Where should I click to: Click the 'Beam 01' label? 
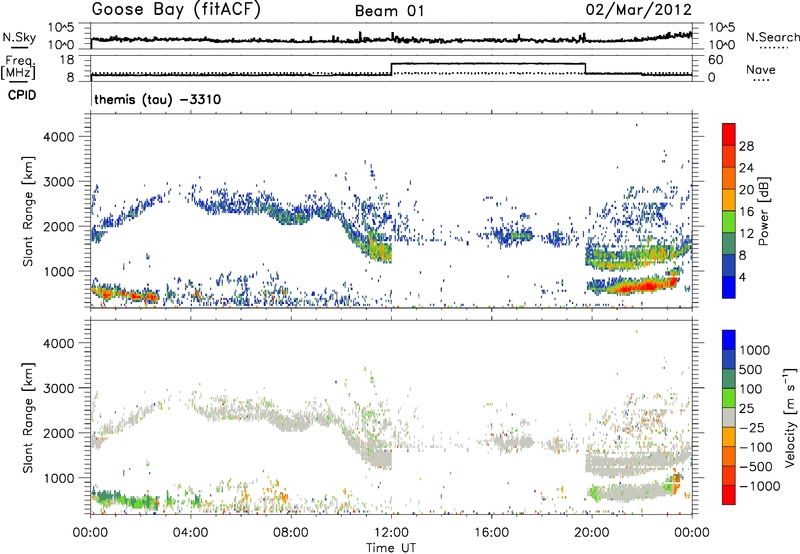[x=390, y=11]
